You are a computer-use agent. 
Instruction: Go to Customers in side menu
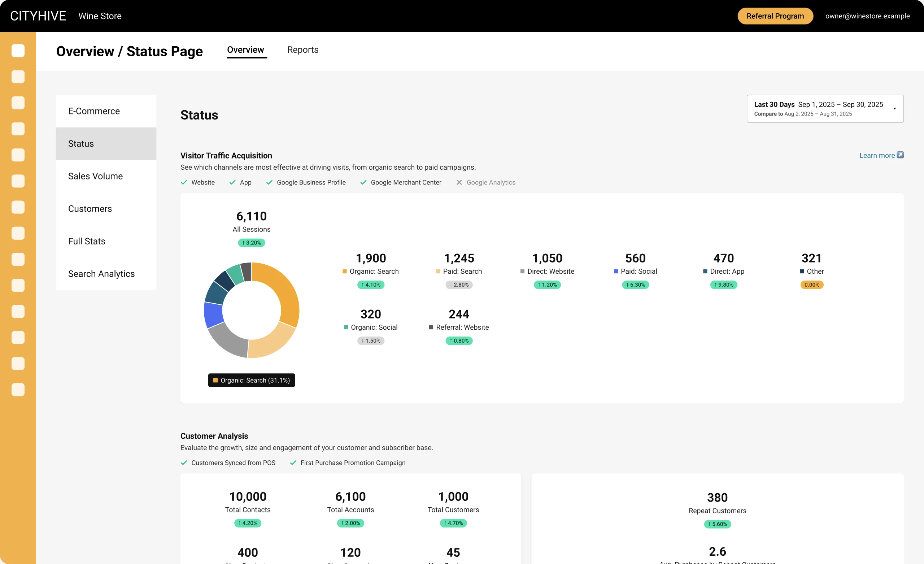pyautogui.click(x=106, y=209)
